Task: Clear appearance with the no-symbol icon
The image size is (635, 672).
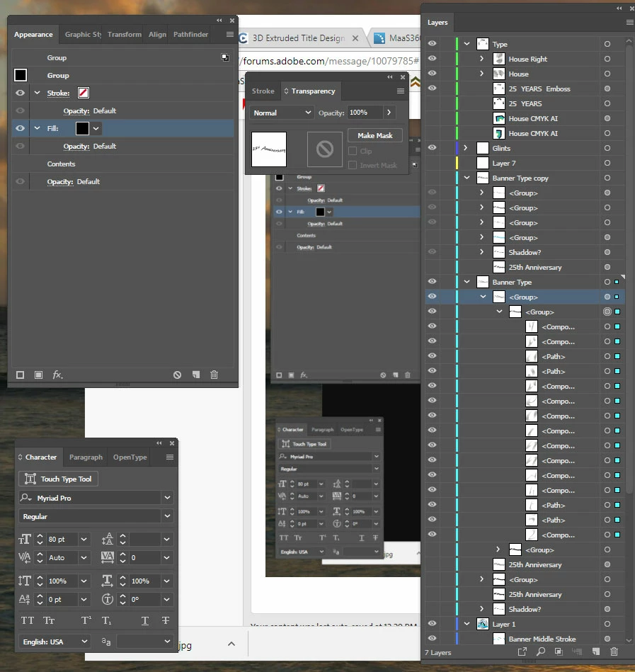Action: point(178,375)
